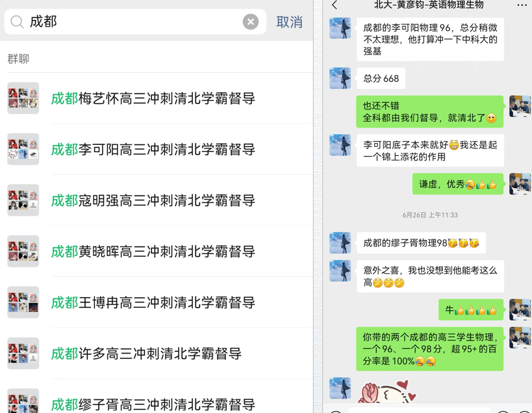This screenshot has width=532, height=413.
Task: Open the three-dot chat options menu
Action: [521, 5]
